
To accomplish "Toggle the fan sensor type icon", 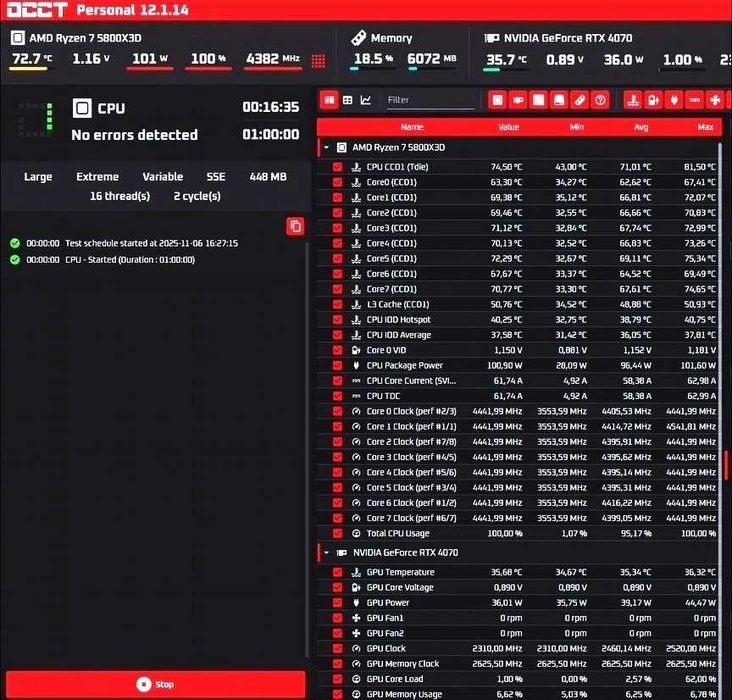I will pyautogui.click(x=715, y=100).
